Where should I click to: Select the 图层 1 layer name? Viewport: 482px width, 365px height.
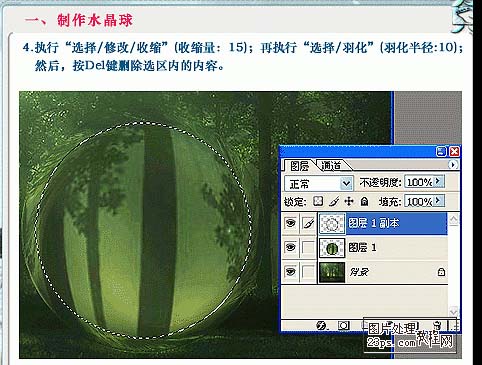(362, 247)
